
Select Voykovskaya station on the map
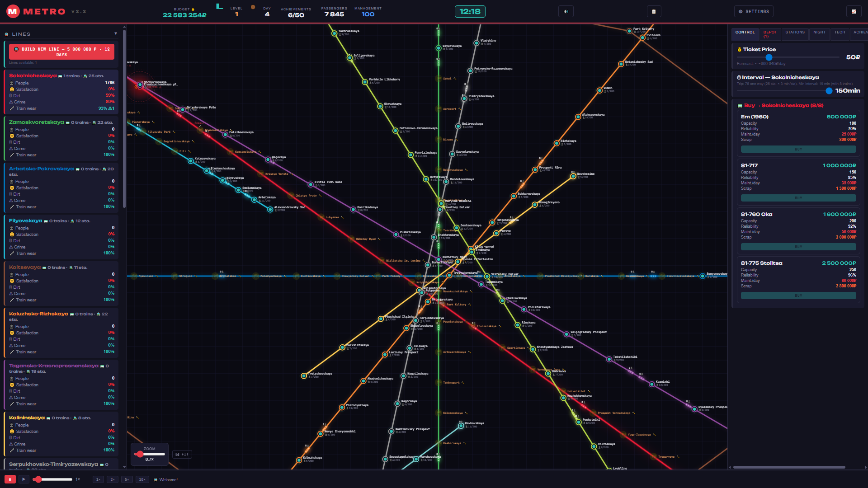438,48
